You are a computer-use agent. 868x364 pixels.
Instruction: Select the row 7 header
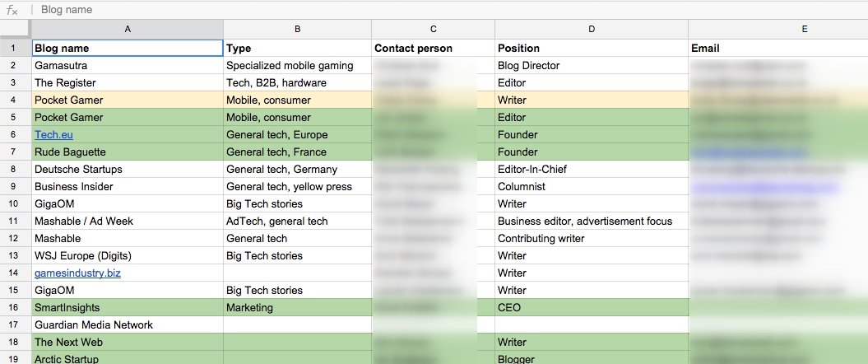[x=16, y=152]
